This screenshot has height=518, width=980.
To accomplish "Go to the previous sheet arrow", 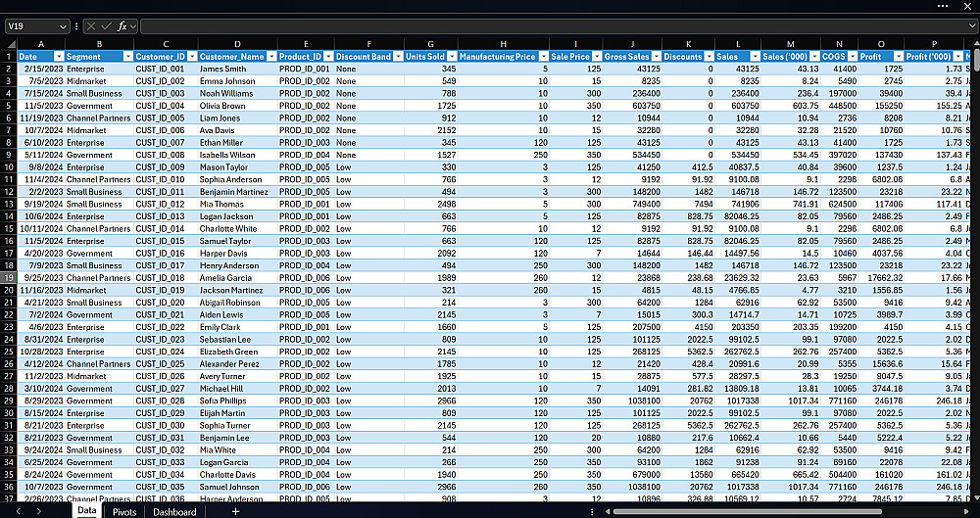I will tap(18, 512).
